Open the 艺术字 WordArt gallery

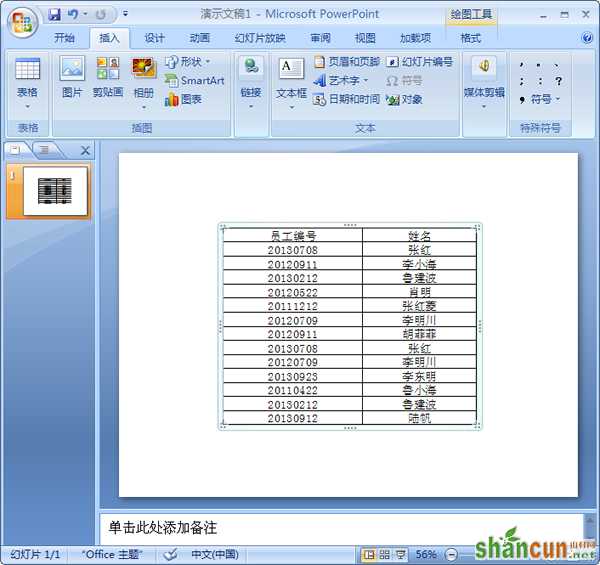point(341,81)
